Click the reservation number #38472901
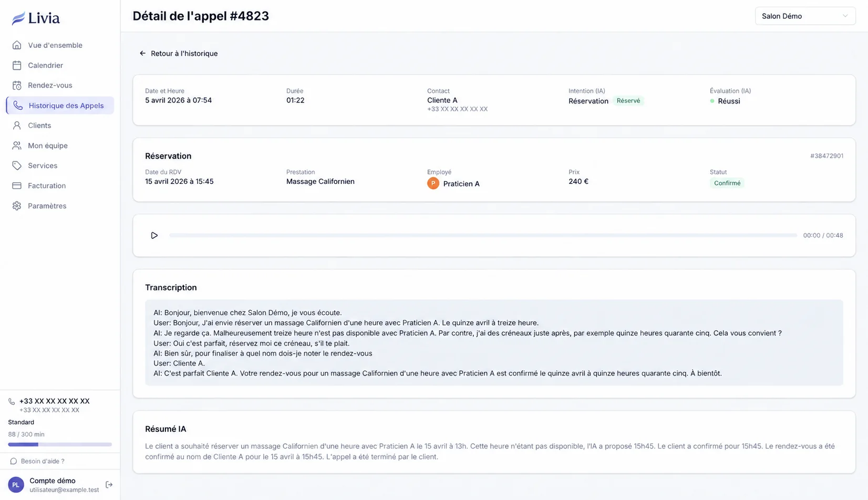Screen dimensions: 868x500 [x=826, y=156]
